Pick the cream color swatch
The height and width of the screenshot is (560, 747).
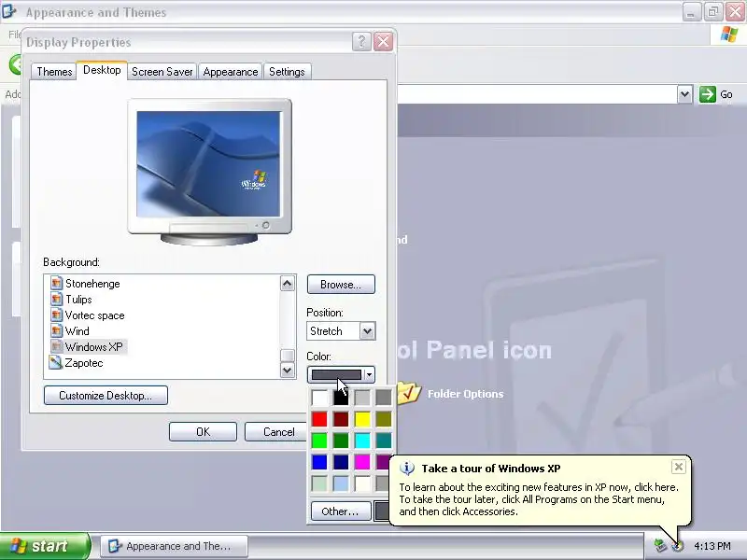coord(362,483)
